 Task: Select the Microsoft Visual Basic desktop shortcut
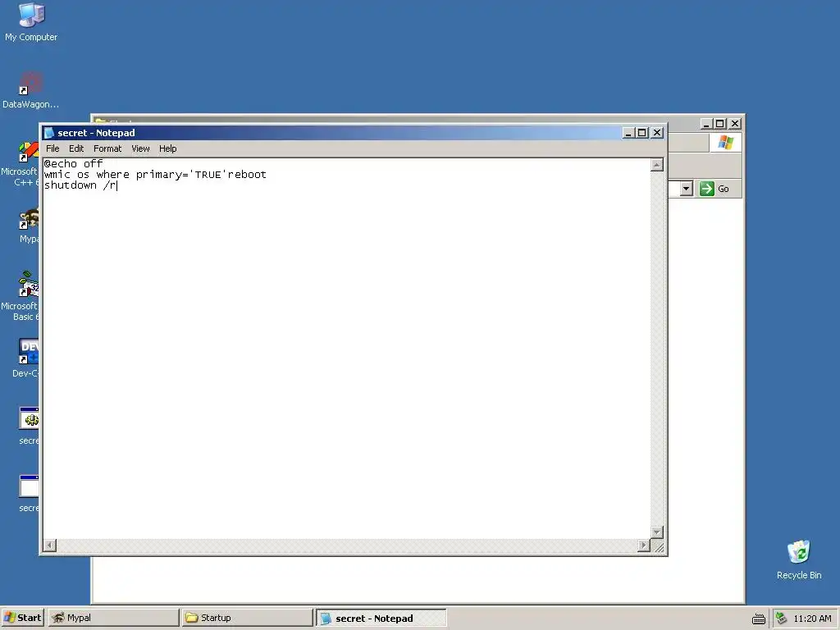point(21,296)
